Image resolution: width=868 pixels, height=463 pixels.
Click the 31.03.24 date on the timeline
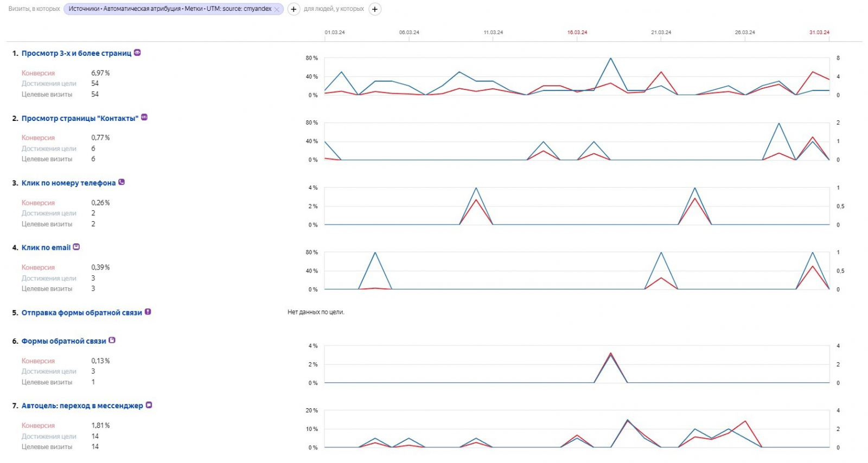coord(819,33)
